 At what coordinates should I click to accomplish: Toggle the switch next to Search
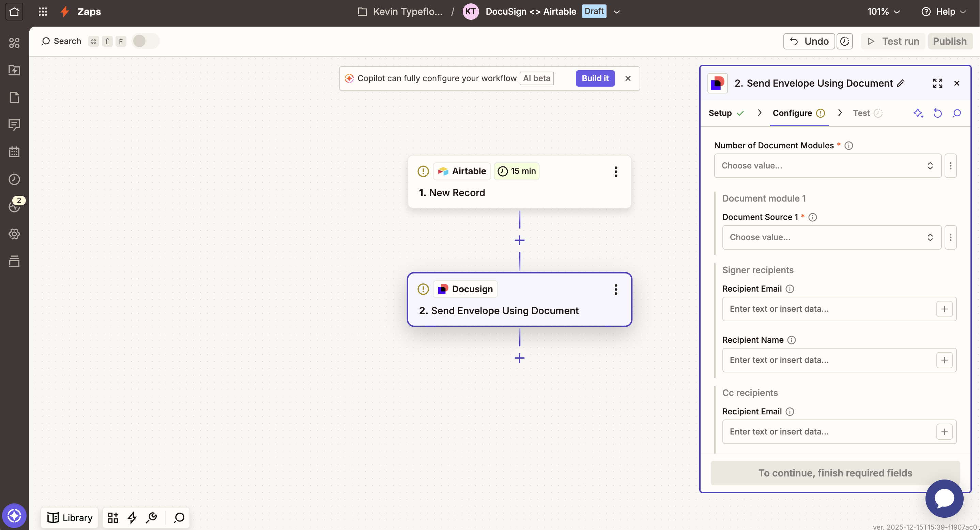click(145, 41)
